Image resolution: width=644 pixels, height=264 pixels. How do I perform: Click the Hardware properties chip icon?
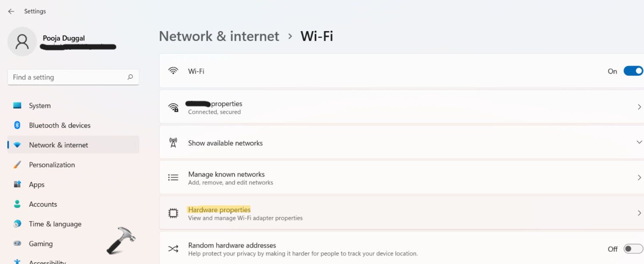point(173,213)
